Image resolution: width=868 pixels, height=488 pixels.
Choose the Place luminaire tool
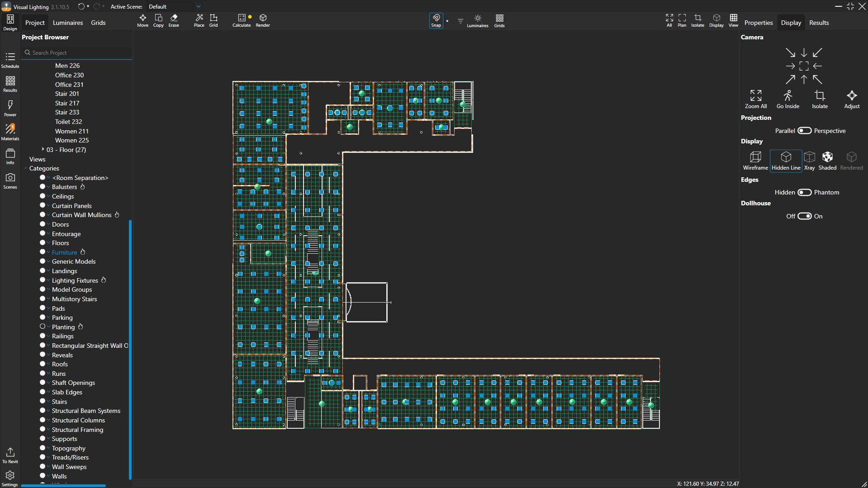199,20
